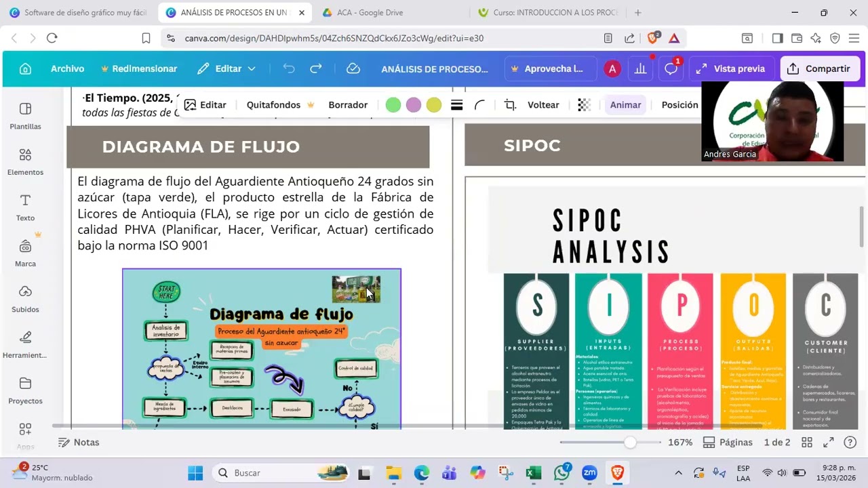Open Plantillas side panel
868x488 pixels.
pyautogui.click(x=25, y=116)
